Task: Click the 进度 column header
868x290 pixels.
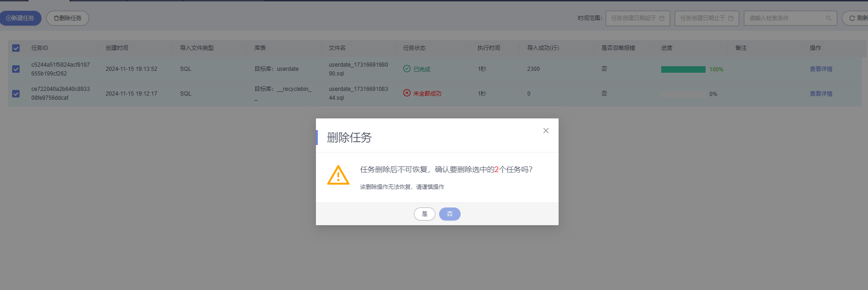Action: pos(667,48)
